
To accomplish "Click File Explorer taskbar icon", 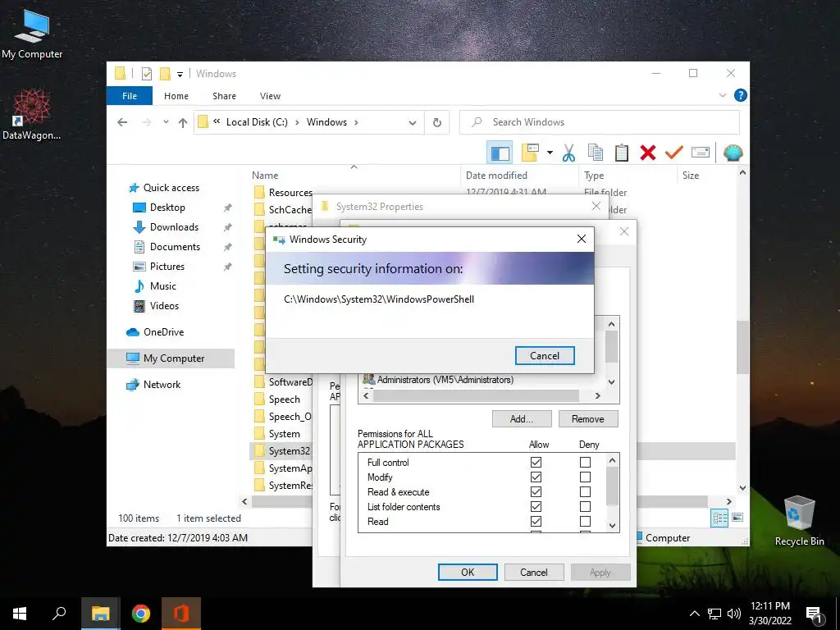I will pyautogui.click(x=100, y=614).
